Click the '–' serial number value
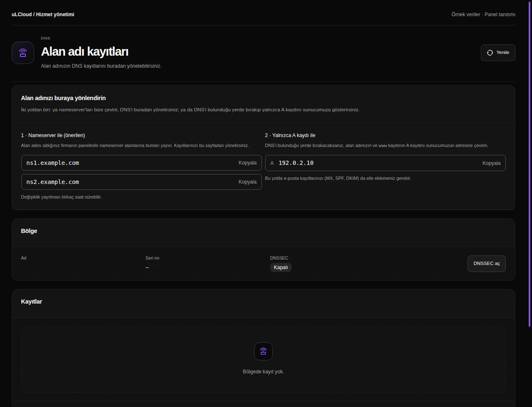 tap(147, 267)
